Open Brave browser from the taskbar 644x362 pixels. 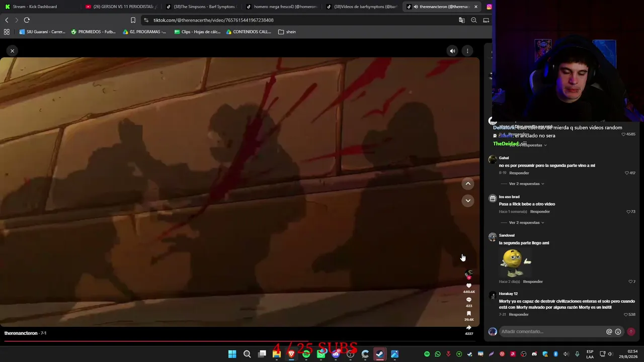[x=291, y=354]
